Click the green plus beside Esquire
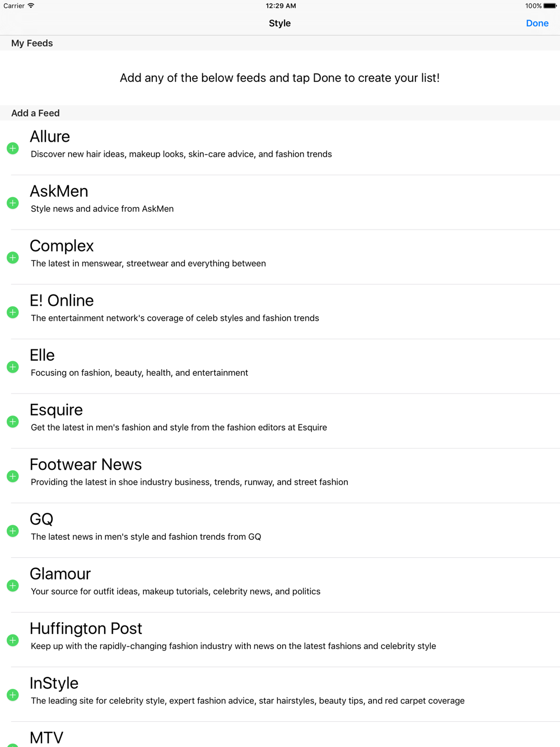The image size is (560, 747). click(13, 422)
